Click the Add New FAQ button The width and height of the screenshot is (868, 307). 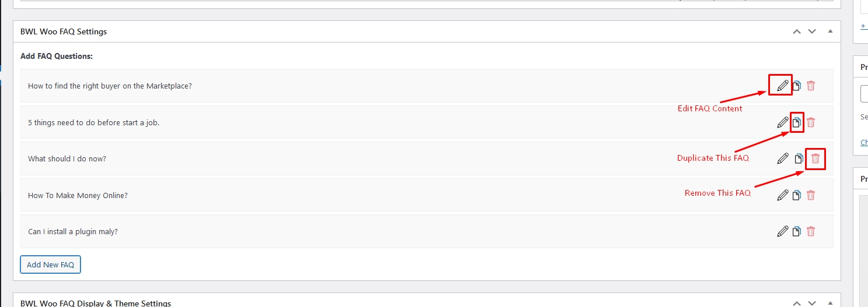point(51,264)
